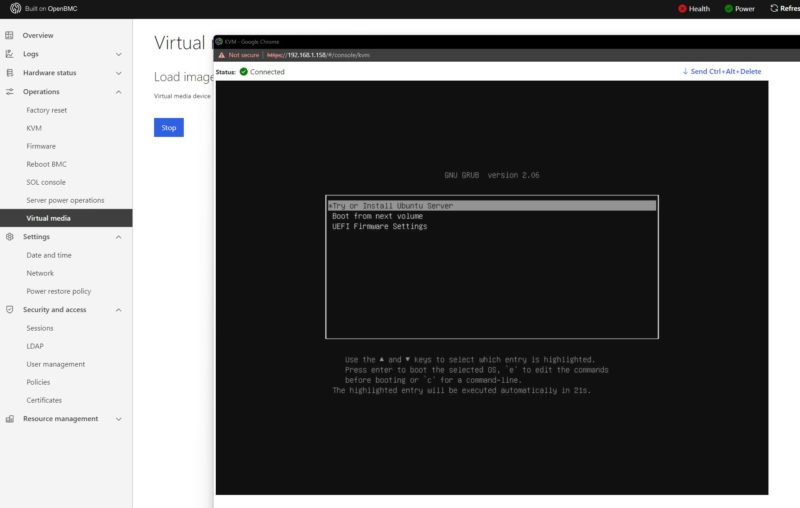
Task: Click the Not secure warning icon in KVM window
Action: 221,55
